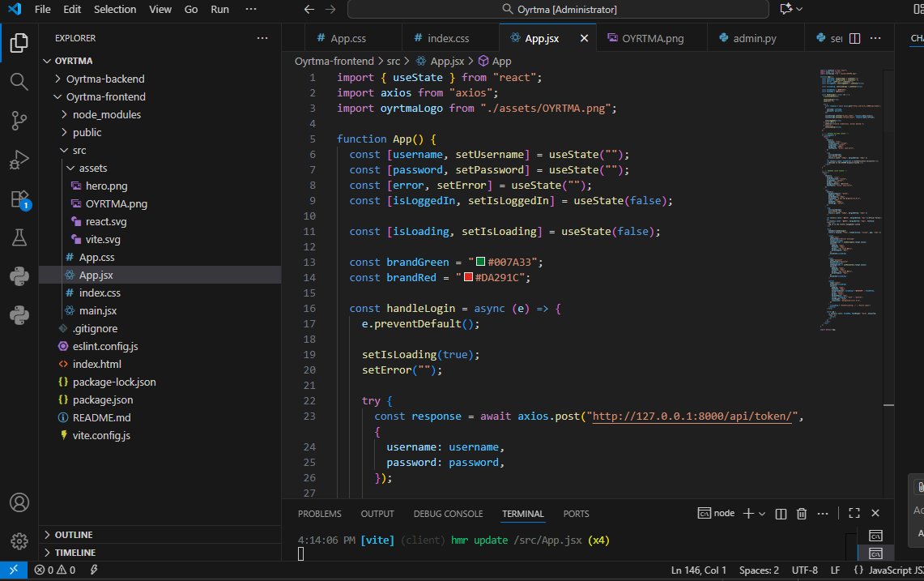This screenshot has width=924, height=581.
Task: Click the App symbol breadcrumb
Action: (x=495, y=62)
